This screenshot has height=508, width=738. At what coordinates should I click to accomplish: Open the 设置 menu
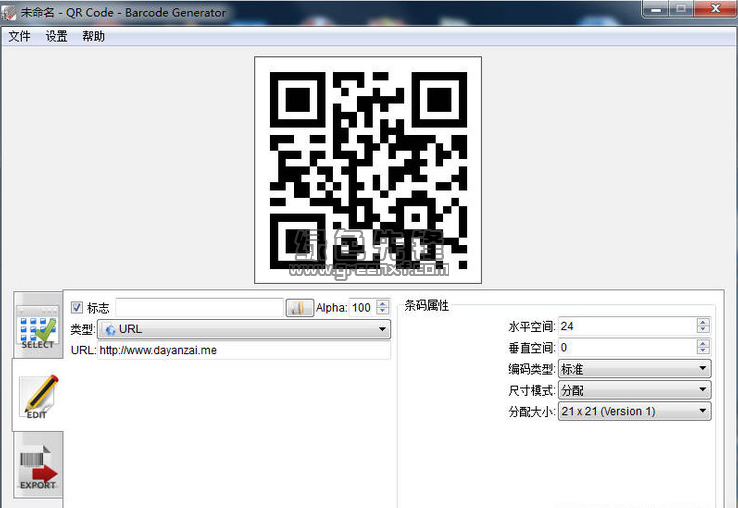pyautogui.click(x=56, y=36)
